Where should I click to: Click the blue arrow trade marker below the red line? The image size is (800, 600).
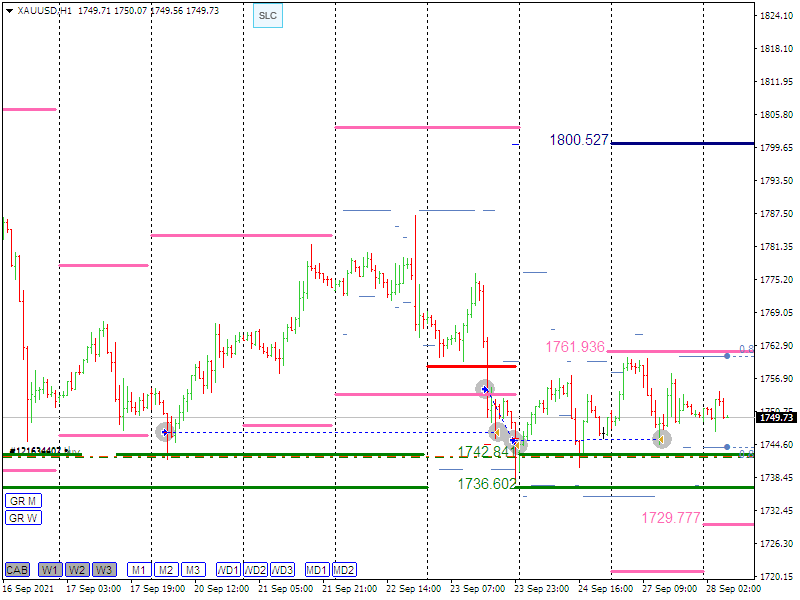[485, 388]
